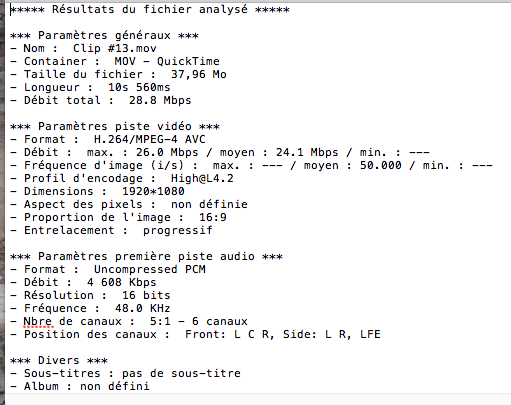
Task: Click the 'Paramètres piste vidéo' section header
Action: [115, 126]
